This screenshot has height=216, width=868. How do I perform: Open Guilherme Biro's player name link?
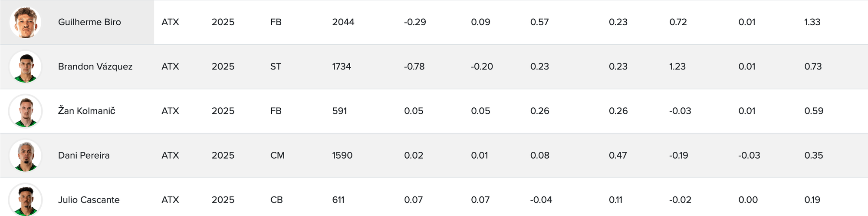click(x=89, y=22)
